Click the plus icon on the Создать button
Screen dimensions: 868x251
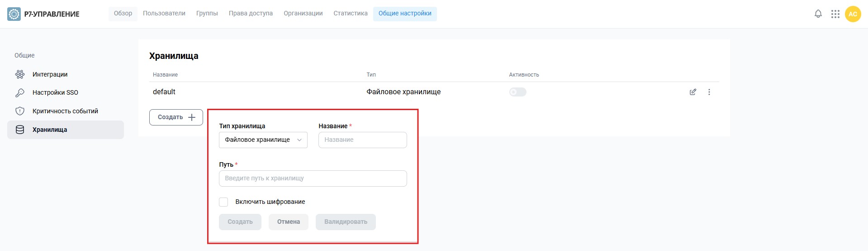(192, 117)
